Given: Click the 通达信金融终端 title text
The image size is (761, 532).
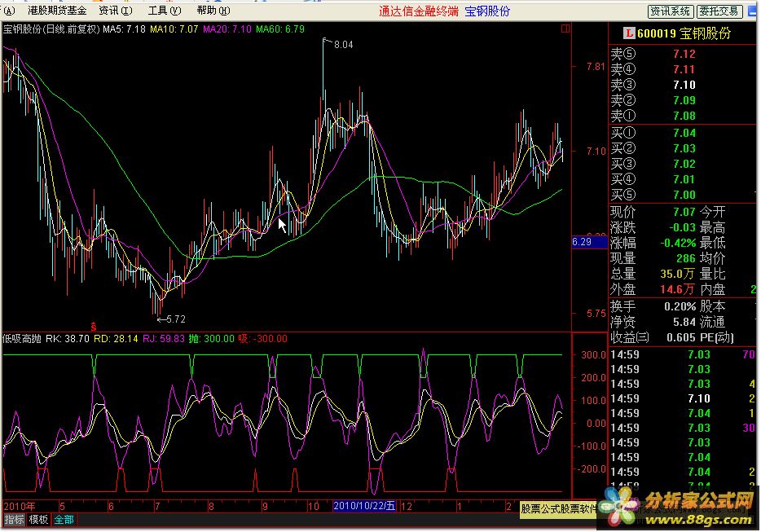Looking at the screenshot, I should point(418,11).
